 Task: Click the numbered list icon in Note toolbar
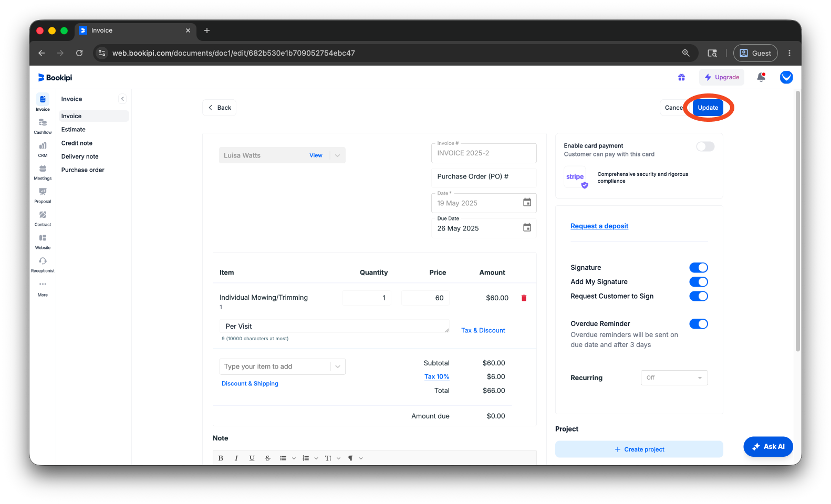click(x=306, y=458)
